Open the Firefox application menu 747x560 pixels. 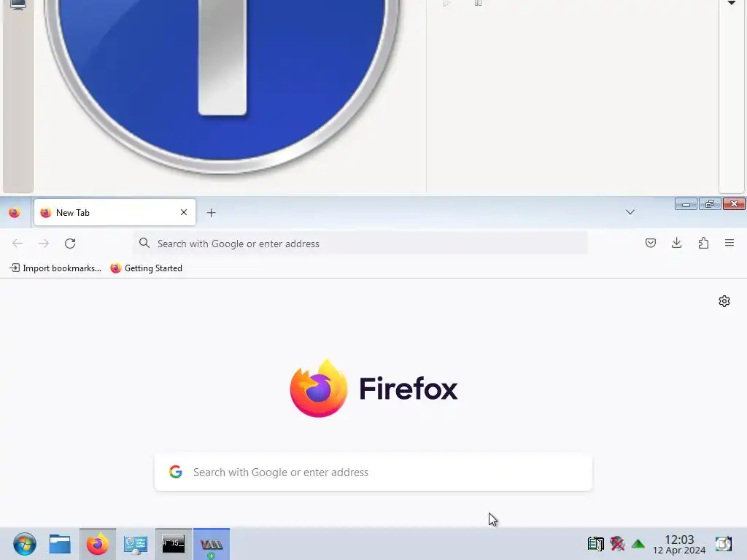(x=729, y=243)
